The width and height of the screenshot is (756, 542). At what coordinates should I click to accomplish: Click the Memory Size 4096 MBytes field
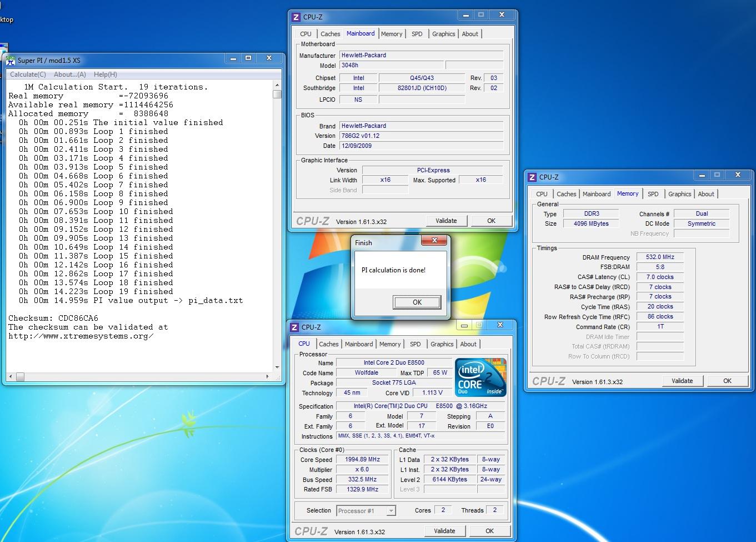(591, 223)
